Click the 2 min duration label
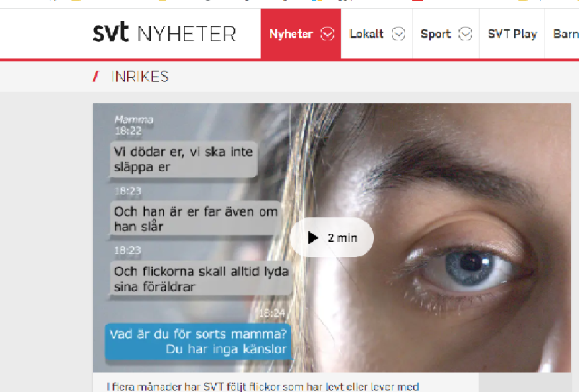This screenshot has height=392, width=579. 342,238
